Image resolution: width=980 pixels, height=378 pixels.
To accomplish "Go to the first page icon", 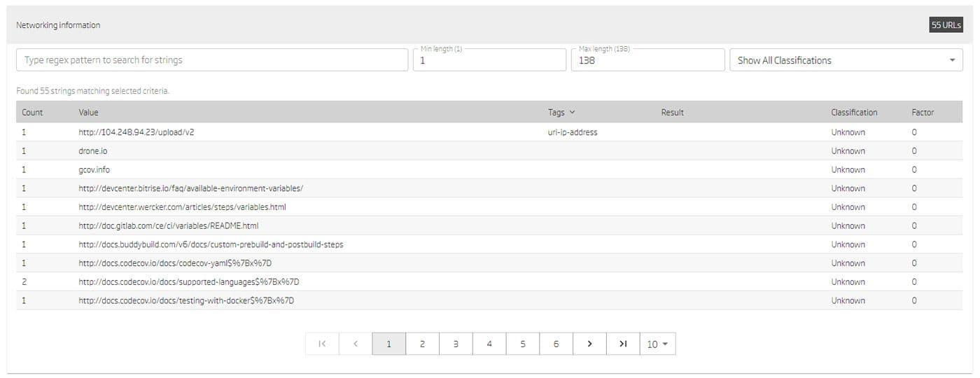I will (322, 344).
